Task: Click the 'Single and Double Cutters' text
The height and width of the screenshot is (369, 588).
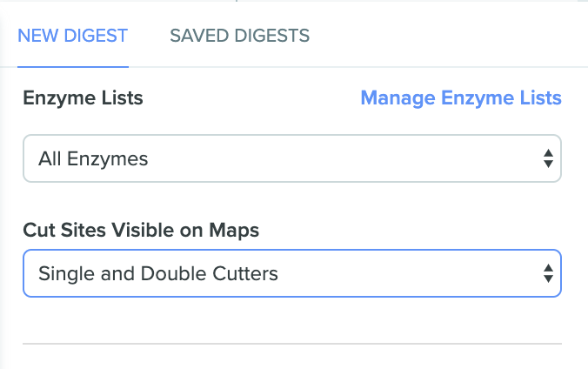Action: coord(158,273)
